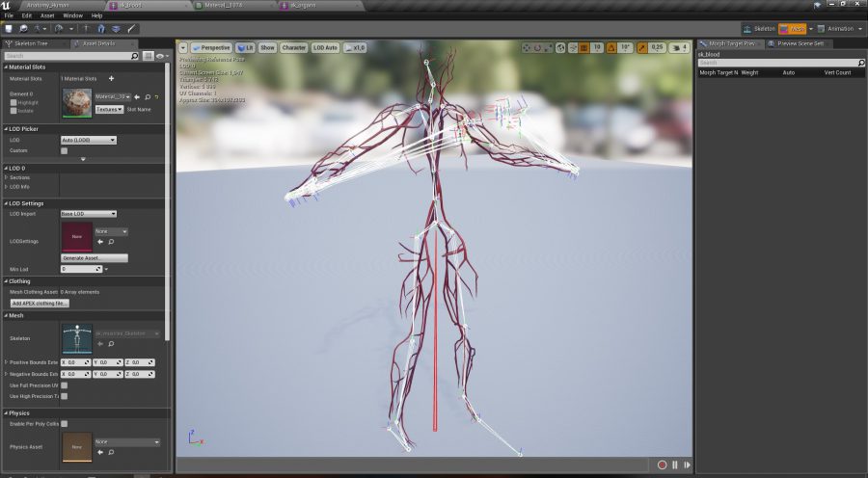Click the surface snapping icon in viewport toolbar
868x478 pixels.
coord(572,48)
